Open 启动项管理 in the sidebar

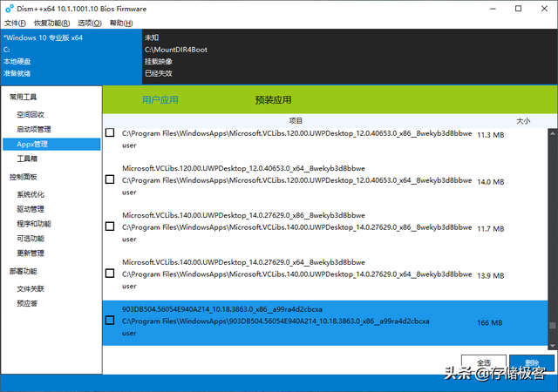tap(34, 130)
